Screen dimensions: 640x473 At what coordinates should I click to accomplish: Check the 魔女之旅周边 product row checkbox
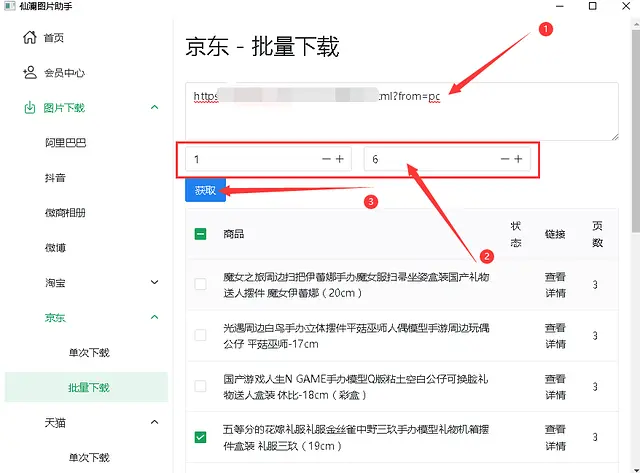(200, 284)
